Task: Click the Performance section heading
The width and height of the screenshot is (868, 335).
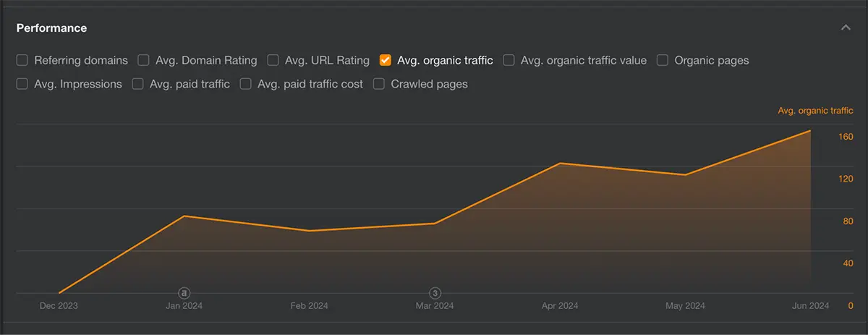Action: (x=51, y=28)
